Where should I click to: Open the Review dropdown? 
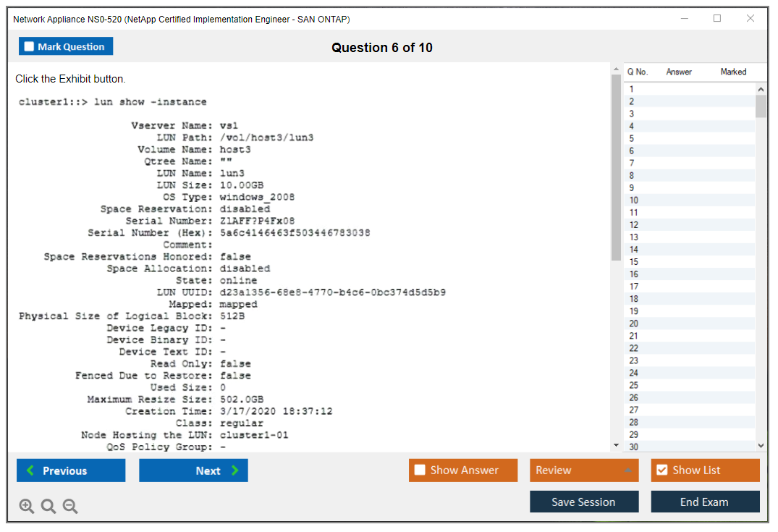tap(584, 470)
